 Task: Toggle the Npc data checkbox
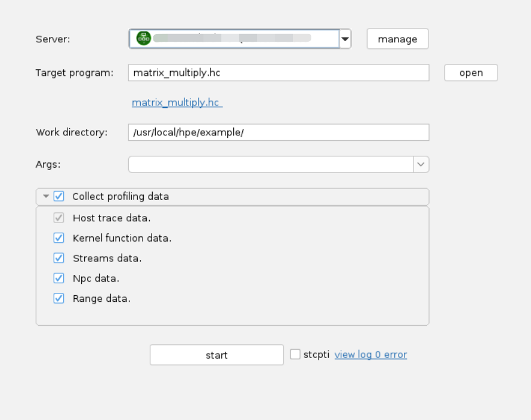tap(59, 278)
